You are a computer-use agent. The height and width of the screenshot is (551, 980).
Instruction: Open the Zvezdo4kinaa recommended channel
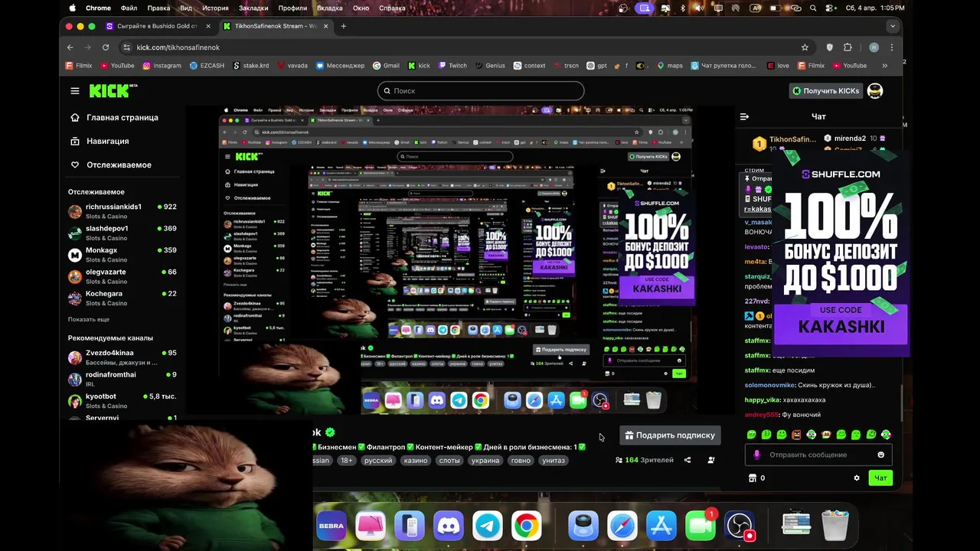[x=122, y=357]
